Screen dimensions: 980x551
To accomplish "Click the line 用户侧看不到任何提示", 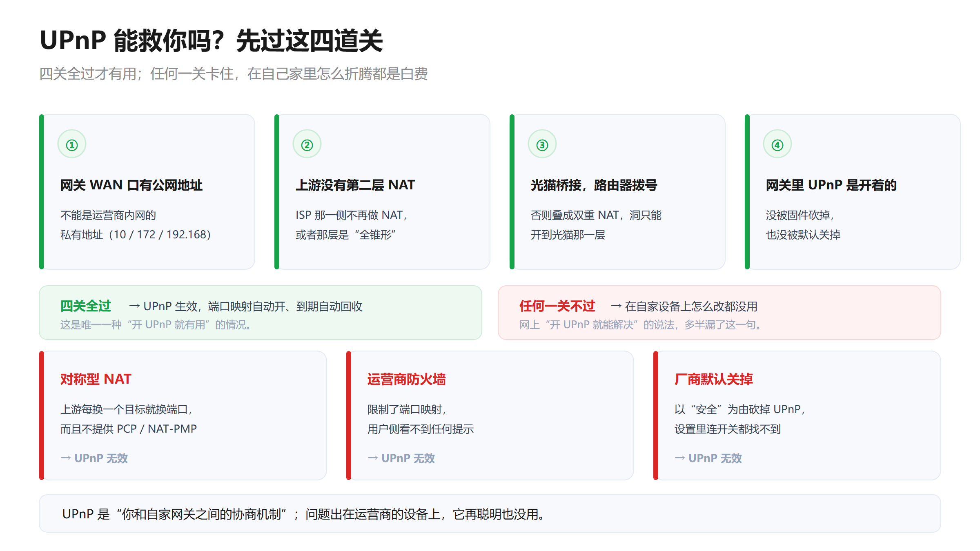I will tap(421, 429).
